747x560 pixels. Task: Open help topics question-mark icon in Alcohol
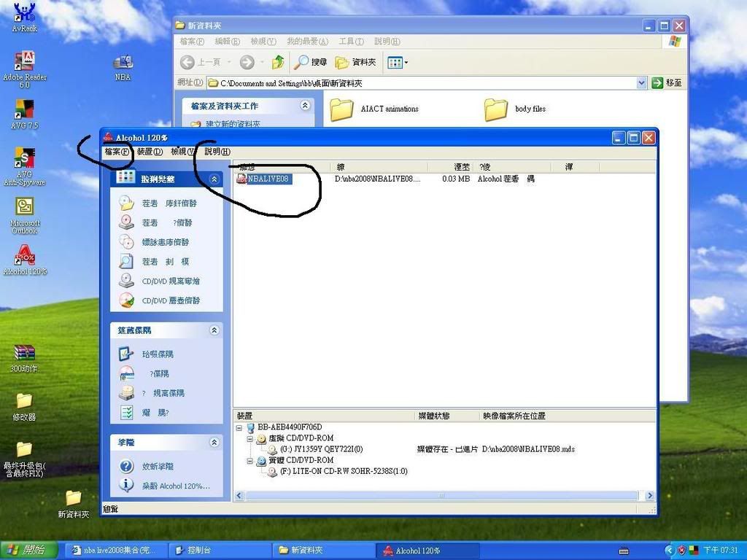coord(126,466)
